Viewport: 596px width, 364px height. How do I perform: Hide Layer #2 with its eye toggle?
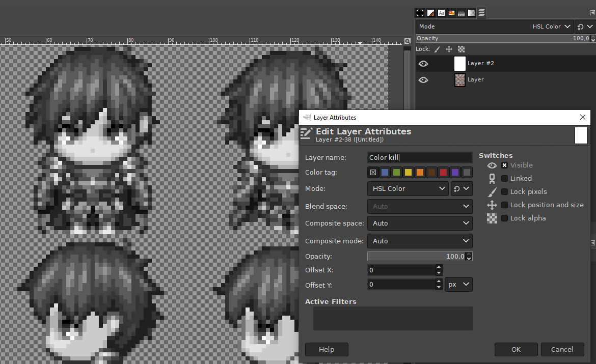pyautogui.click(x=423, y=63)
